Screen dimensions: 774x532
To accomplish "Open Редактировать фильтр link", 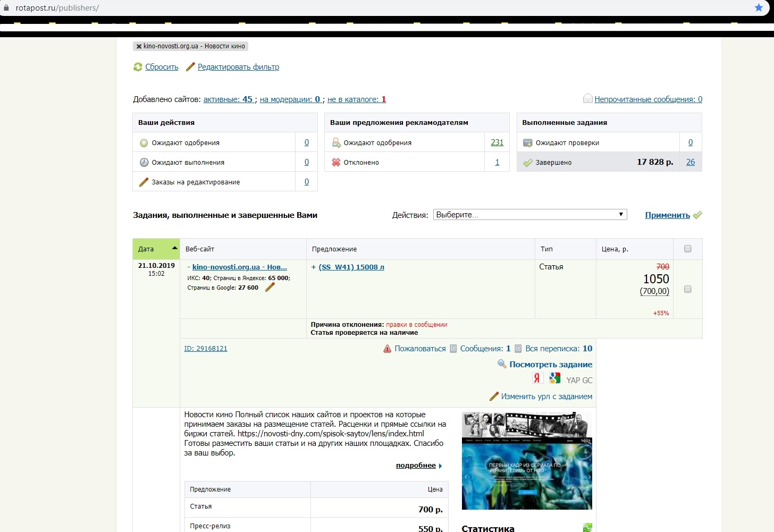I will tap(238, 67).
